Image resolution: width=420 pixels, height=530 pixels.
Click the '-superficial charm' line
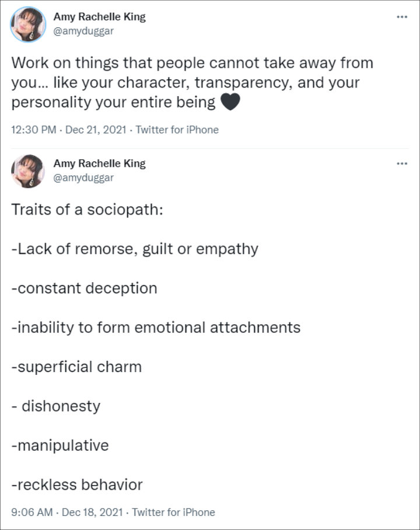[76, 367]
